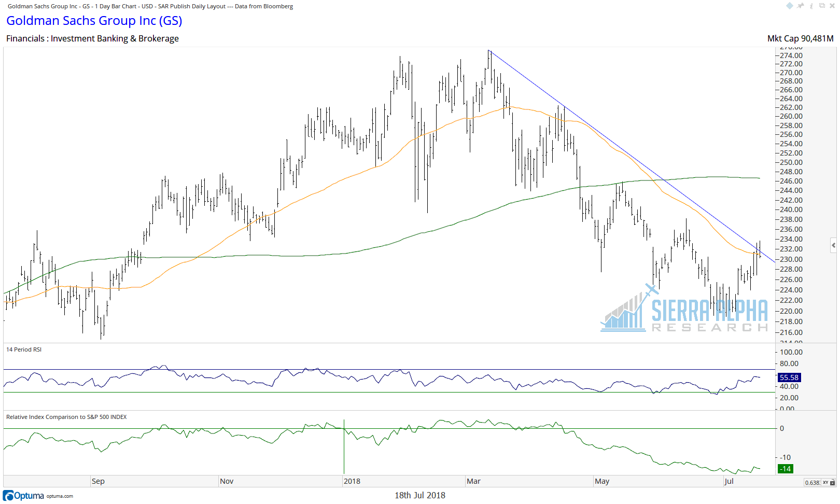Click the restore/float window icon
The image size is (840, 504).
pos(822,6)
